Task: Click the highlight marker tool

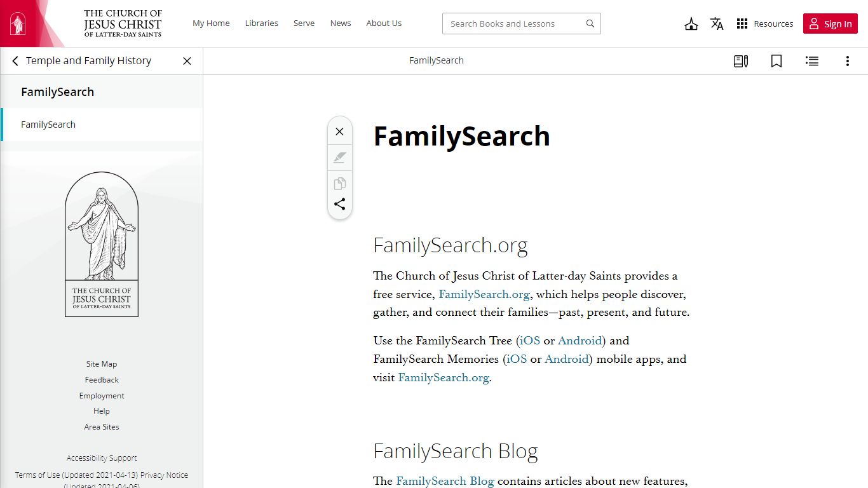Action: pos(340,158)
